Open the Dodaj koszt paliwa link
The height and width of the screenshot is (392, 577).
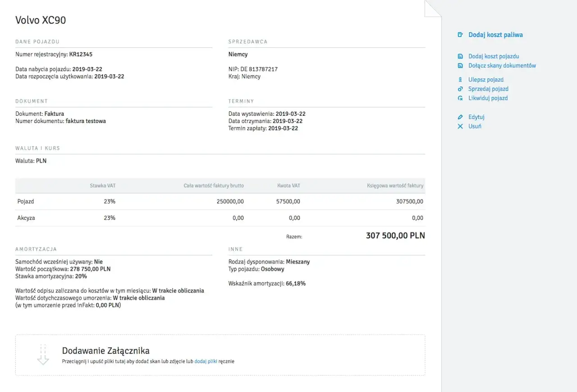point(495,35)
